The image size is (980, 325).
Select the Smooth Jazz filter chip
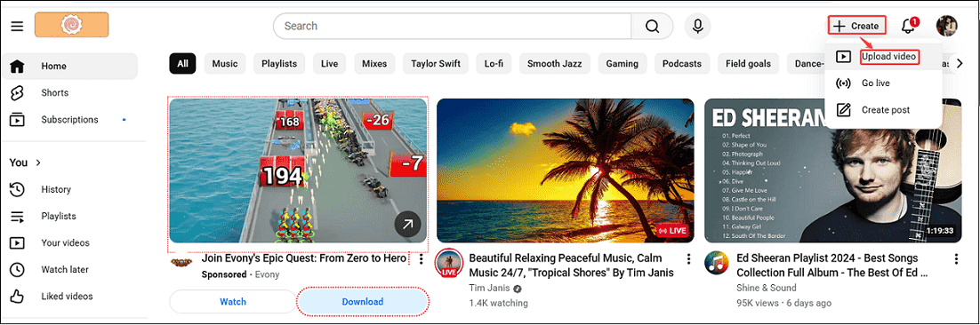(554, 64)
